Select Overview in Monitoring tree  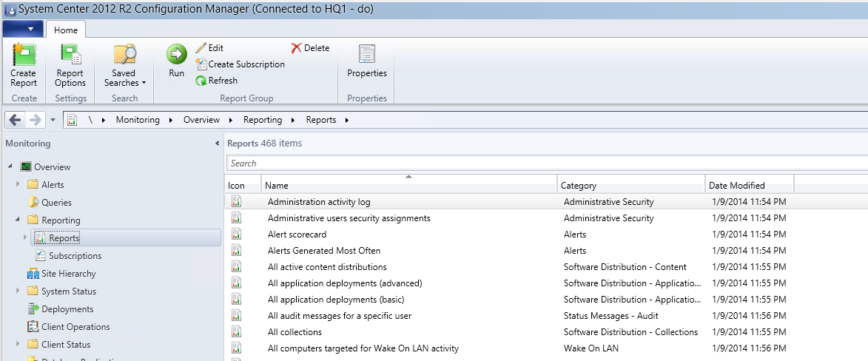(x=52, y=166)
